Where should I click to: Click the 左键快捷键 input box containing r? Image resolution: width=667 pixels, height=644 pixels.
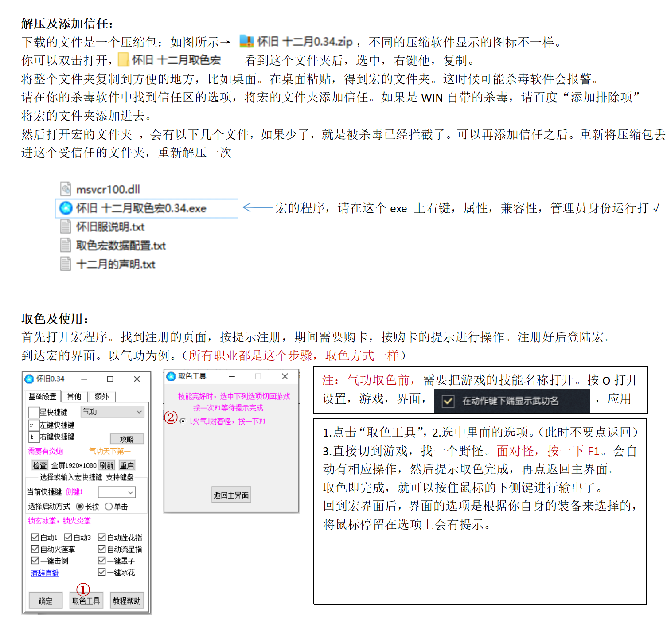tap(34, 425)
